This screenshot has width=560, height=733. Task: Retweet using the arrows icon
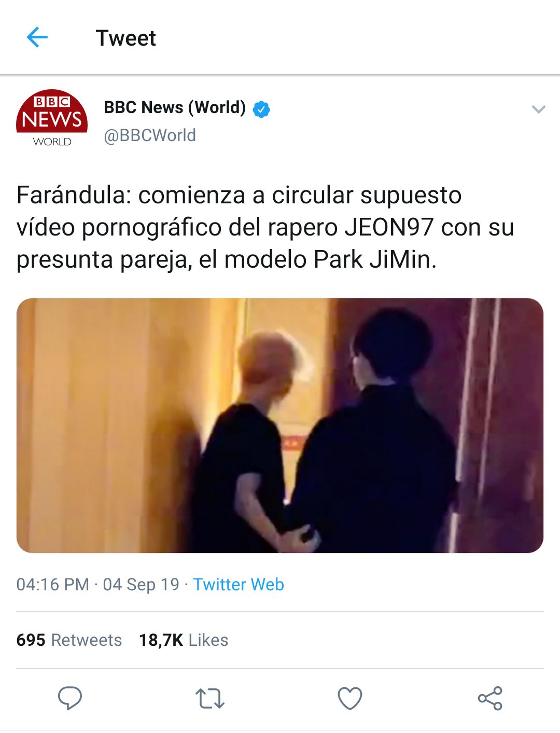tap(210, 699)
